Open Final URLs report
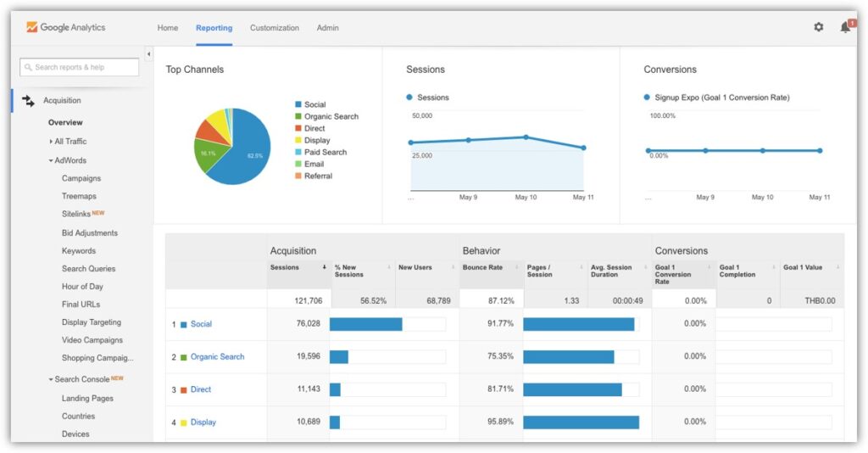The image size is (868, 453). point(81,304)
